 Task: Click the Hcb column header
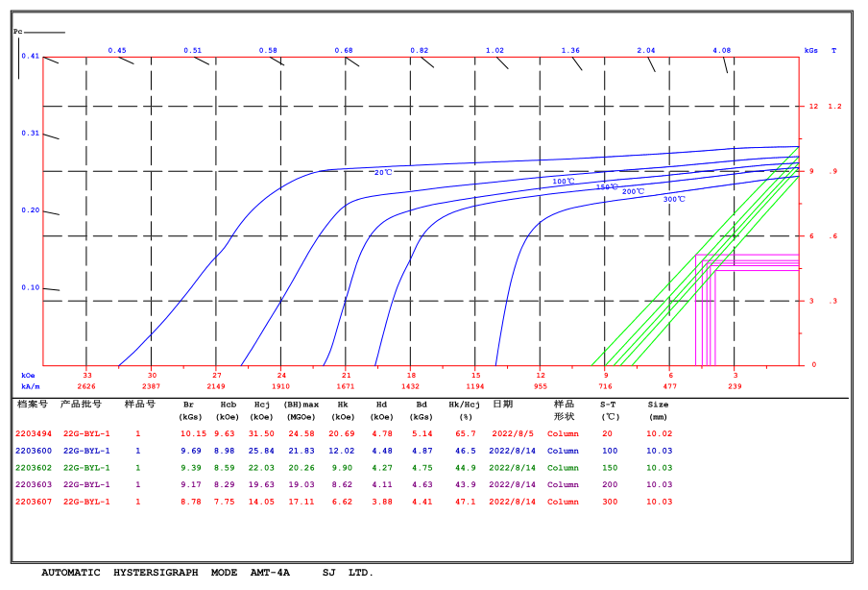point(229,405)
